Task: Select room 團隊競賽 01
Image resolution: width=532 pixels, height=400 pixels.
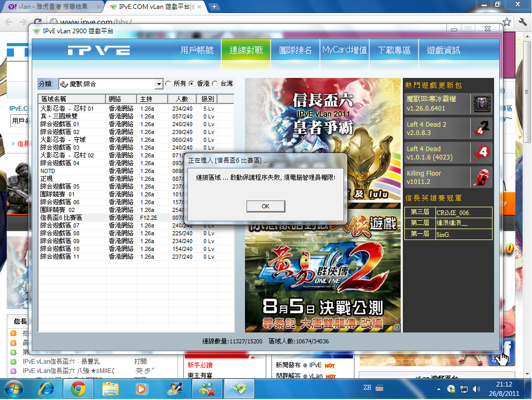Action: [111, 195]
